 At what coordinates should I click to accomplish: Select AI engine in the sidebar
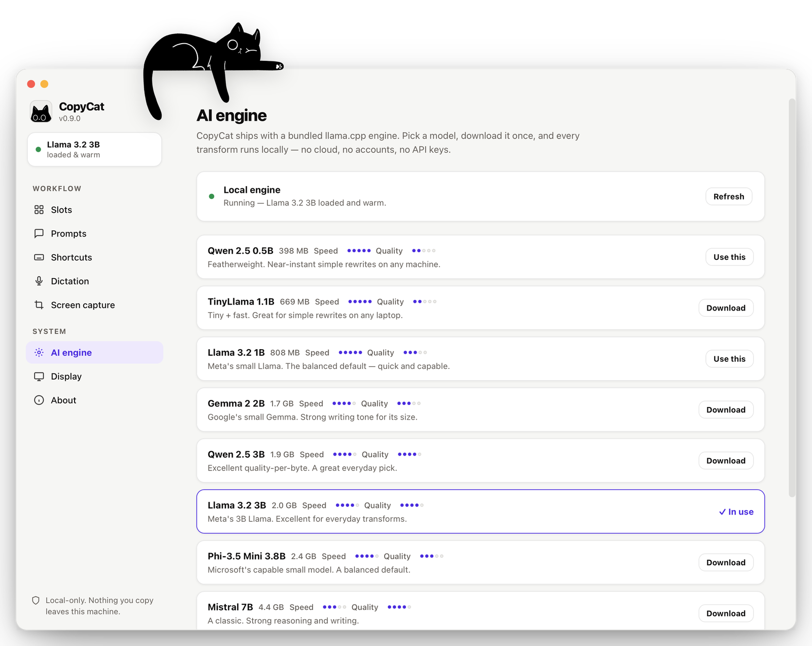pyautogui.click(x=94, y=353)
